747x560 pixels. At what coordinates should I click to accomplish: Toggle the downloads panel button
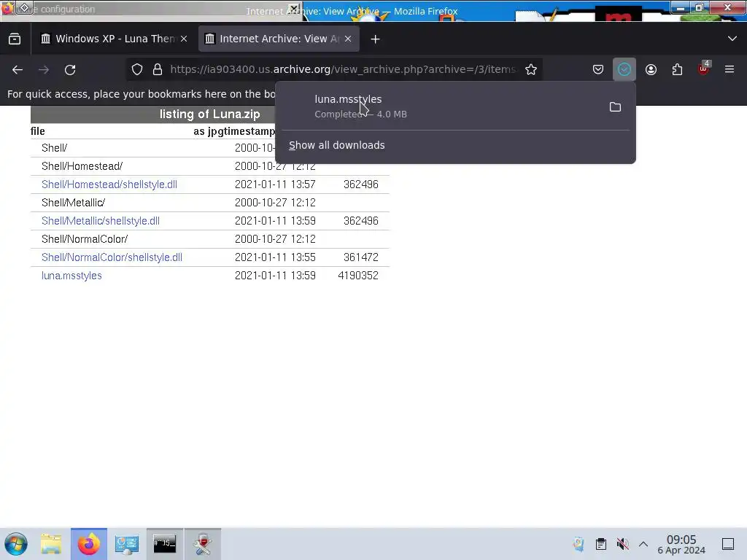click(624, 69)
